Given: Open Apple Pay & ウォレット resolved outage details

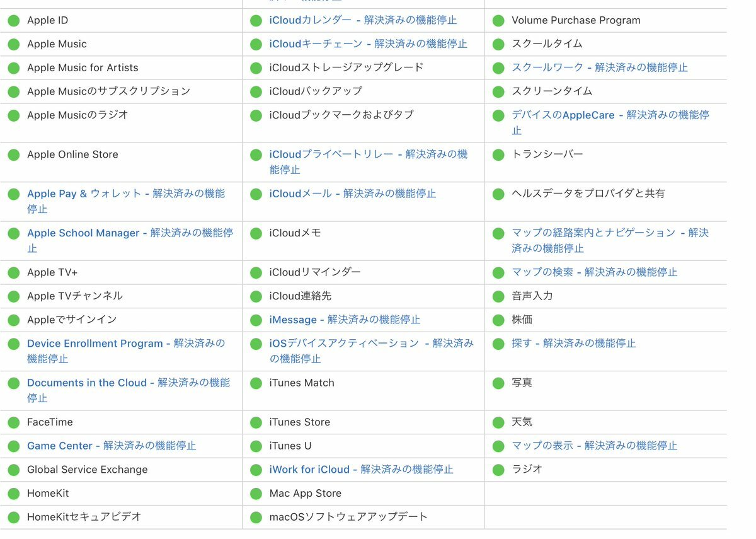Looking at the screenshot, I should 125,194.
